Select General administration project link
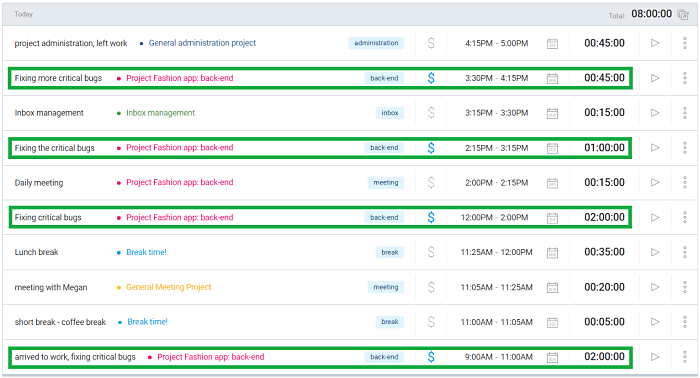This screenshot has width=700, height=378. [x=202, y=43]
